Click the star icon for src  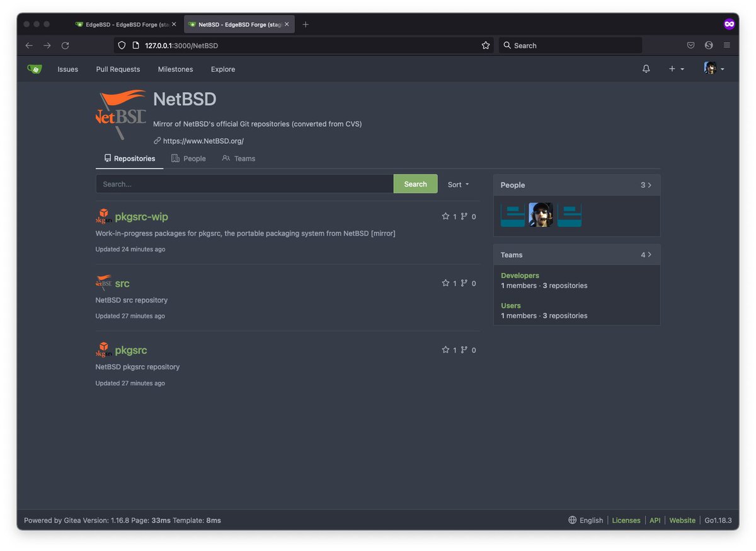445,283
